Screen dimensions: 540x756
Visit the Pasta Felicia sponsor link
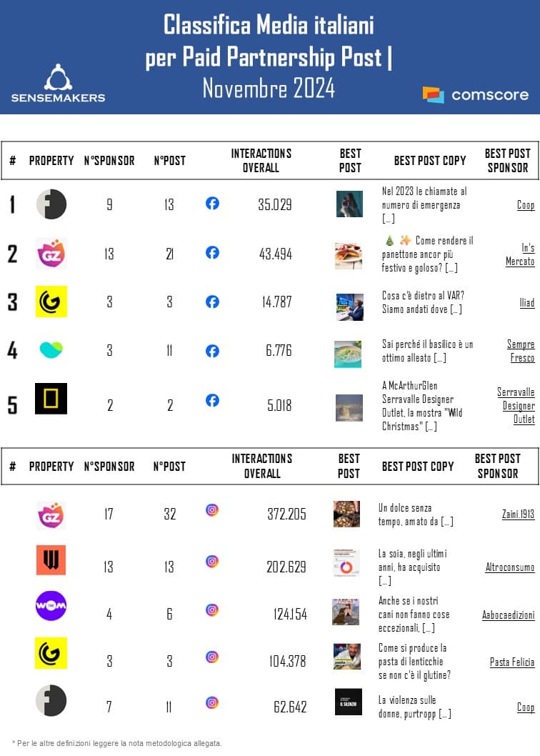point(511,662)
